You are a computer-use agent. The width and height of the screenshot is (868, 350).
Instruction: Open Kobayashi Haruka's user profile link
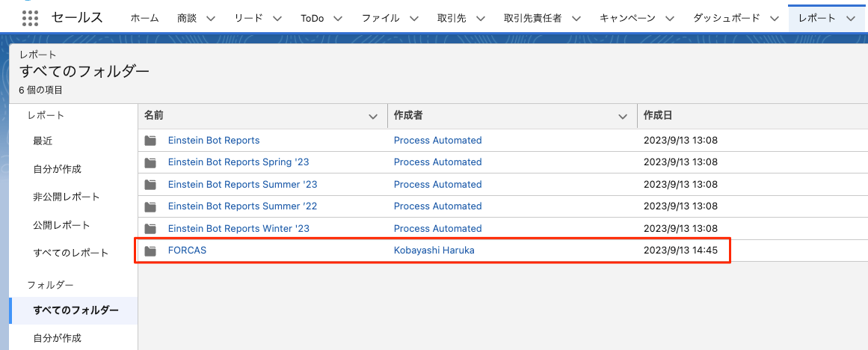point(434,251)
